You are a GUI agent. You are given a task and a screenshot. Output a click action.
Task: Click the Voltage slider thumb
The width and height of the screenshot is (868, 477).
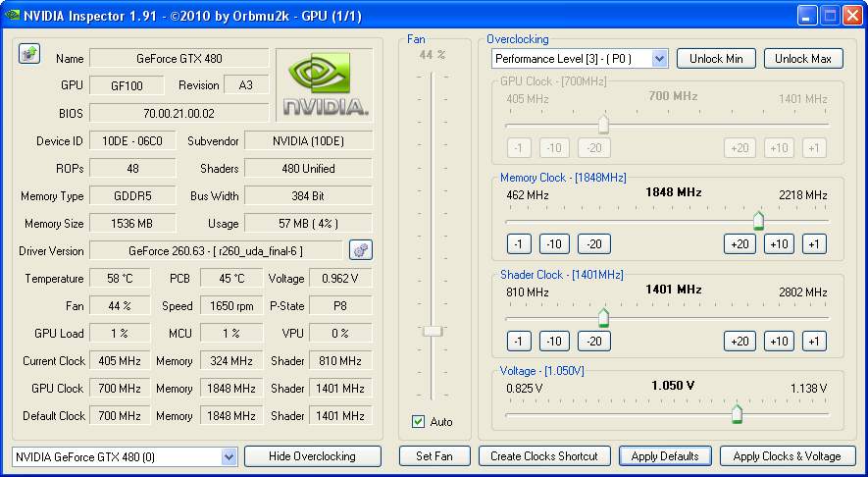pyautogui.click(x=737, y=414)
